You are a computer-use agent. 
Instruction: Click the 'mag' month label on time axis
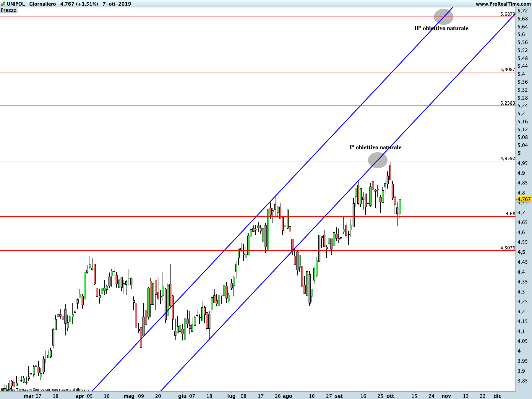point(129,396)
